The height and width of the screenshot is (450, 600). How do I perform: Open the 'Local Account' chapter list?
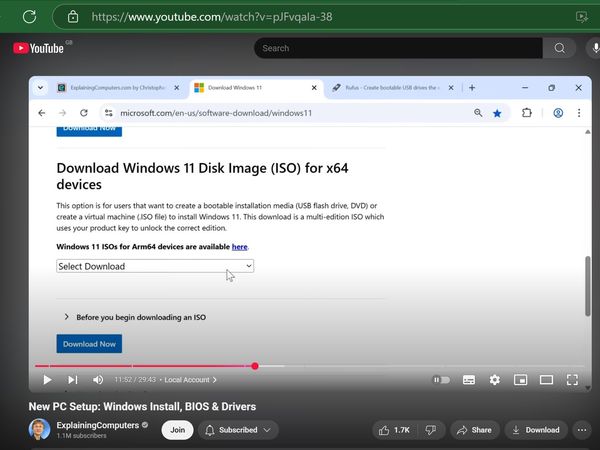coord(190,380)
